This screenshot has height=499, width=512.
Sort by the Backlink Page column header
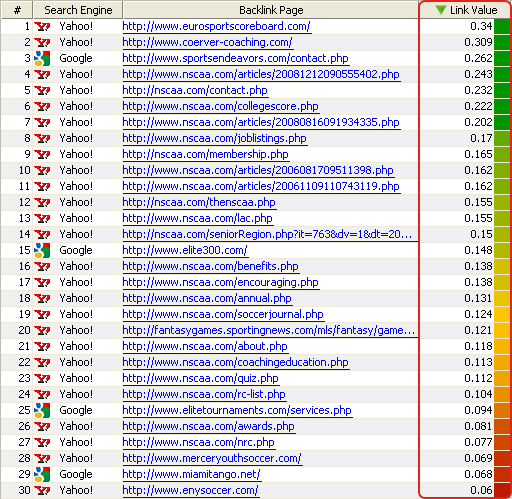pos(271,10)
